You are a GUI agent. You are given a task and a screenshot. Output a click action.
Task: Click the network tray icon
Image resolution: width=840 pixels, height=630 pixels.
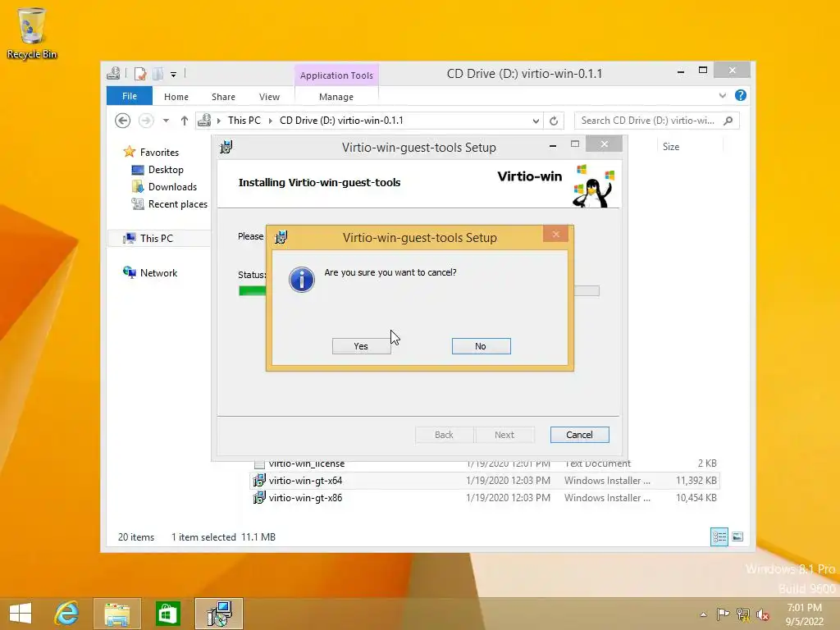pyautogui.click(x=743, y=614)
